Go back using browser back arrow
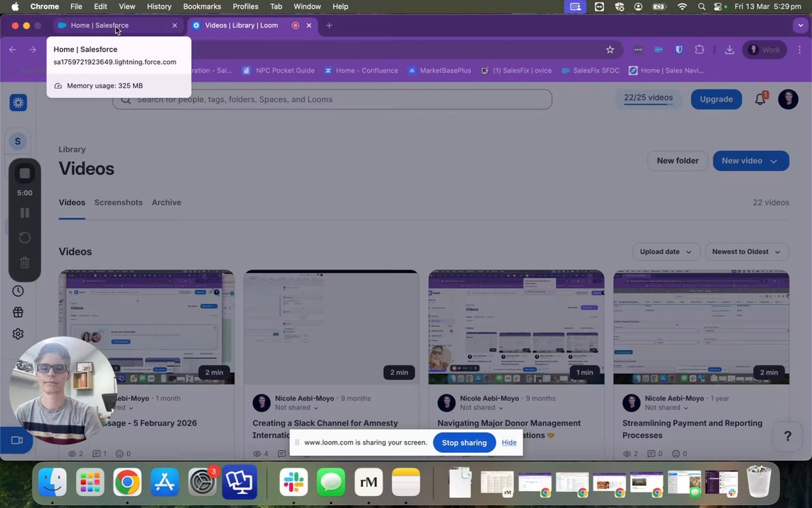Screen dimensions: 812x508 click(13, 50)
